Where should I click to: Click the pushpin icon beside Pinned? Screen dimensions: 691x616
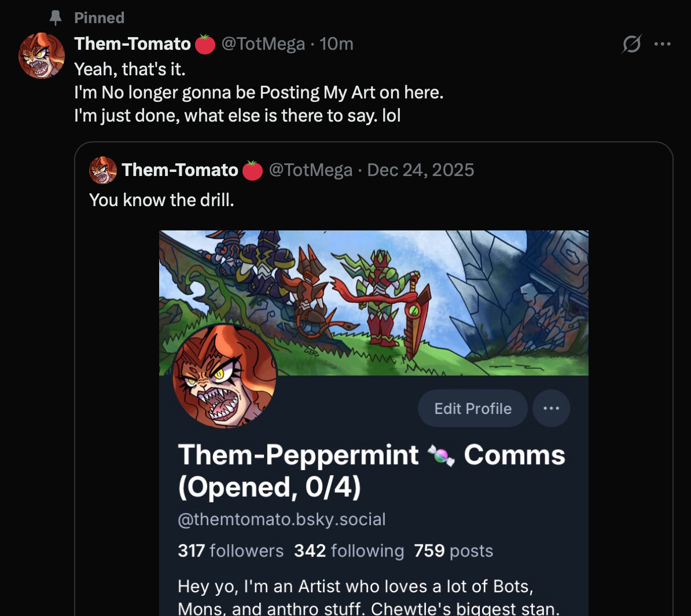(56, 18)
